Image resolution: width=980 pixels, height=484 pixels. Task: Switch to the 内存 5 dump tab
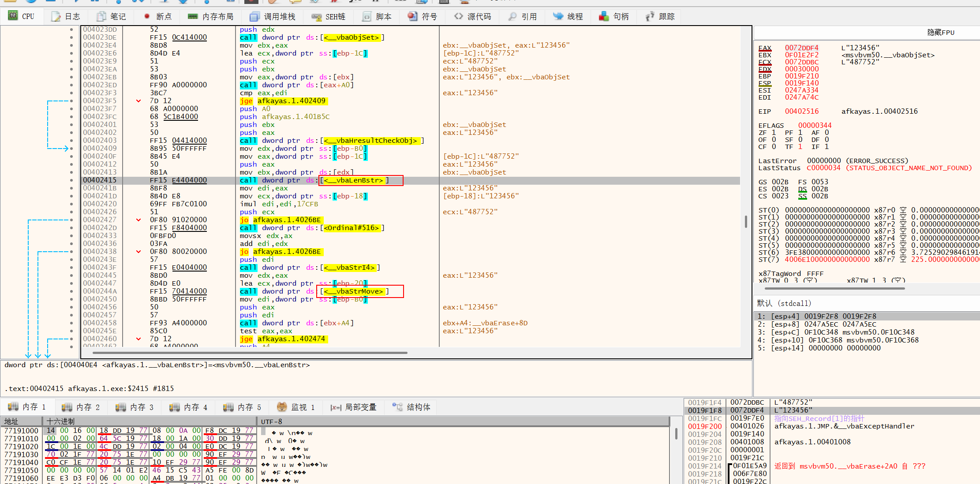[x=242, y=407]
